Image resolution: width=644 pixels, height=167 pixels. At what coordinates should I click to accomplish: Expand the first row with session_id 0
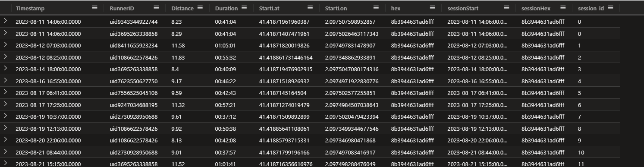pyautogui.click(x=5, y=21)
